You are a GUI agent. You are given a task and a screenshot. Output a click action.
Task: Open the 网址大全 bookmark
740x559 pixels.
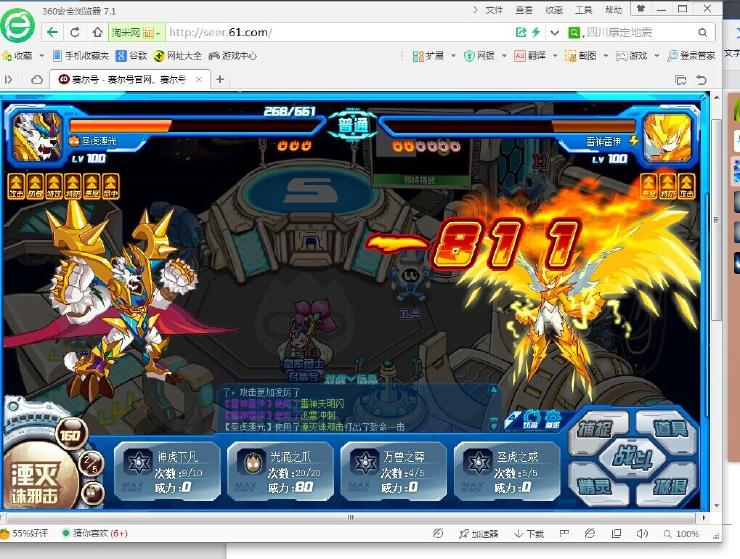click(x=178, y=56)
